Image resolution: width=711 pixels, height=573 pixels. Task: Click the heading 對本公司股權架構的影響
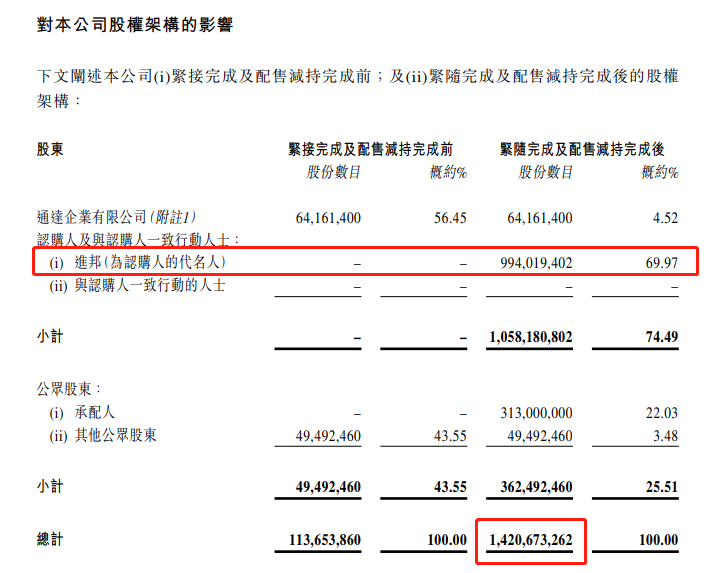(135, 24)
